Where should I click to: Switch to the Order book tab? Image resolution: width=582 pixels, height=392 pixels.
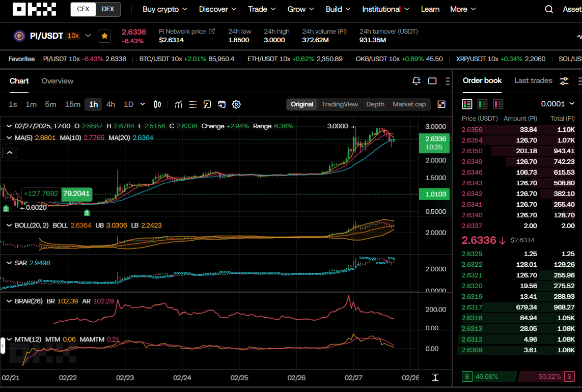click(482, 80)
